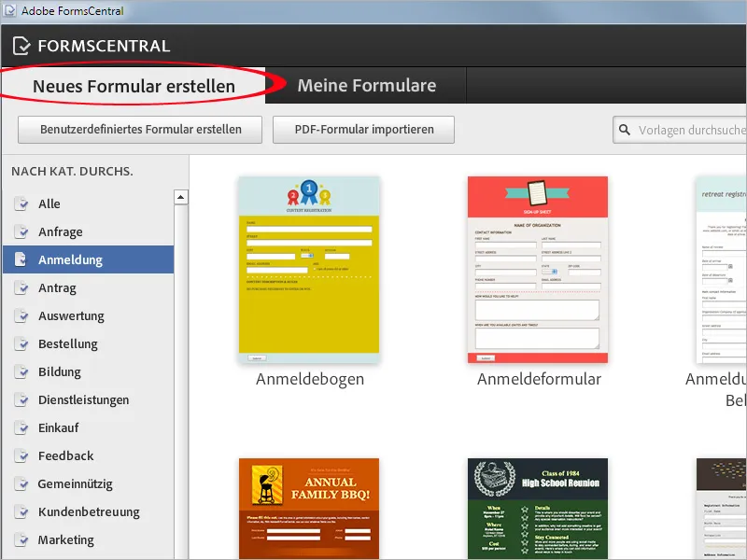This screenshot has width=747, height=560.
Task: Click the scrollbar up arrow
Action: [x=180, y=197]
